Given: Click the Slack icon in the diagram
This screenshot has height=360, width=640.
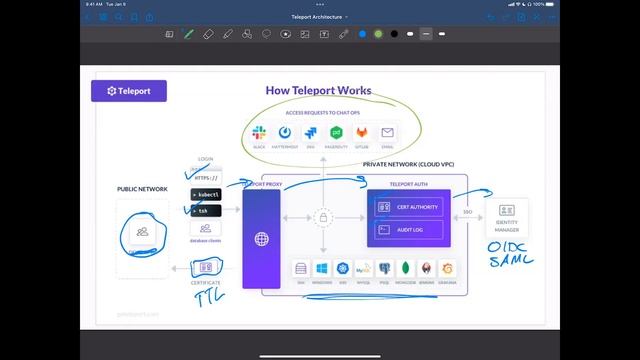Looking at the screenshot, I should tap(259, 133).
